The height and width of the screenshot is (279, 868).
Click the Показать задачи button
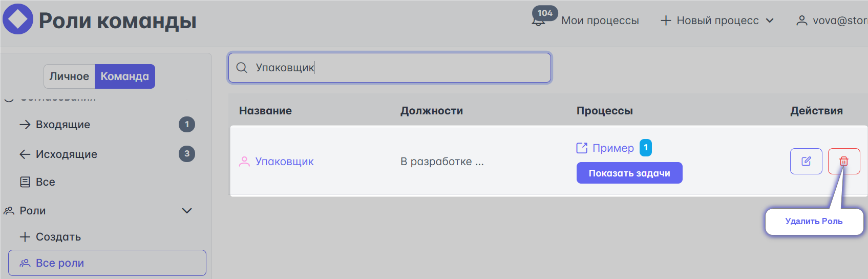[629, 173]
